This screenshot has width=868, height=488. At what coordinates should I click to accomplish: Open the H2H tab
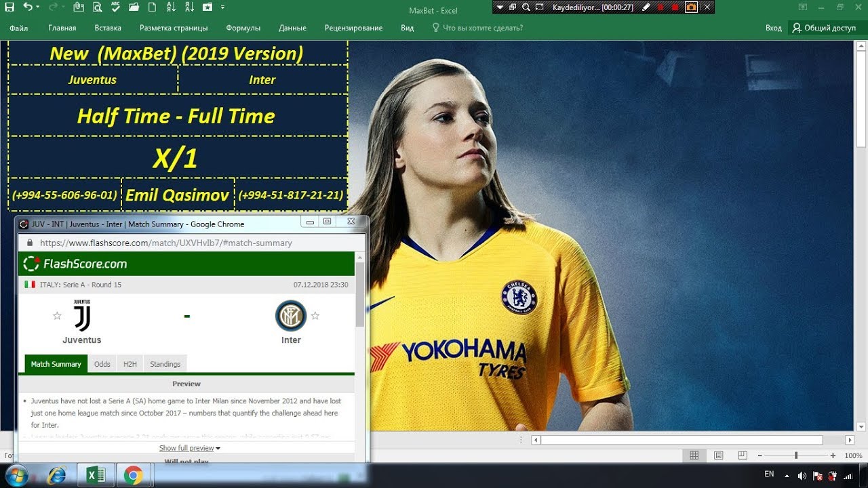(130, 364)
